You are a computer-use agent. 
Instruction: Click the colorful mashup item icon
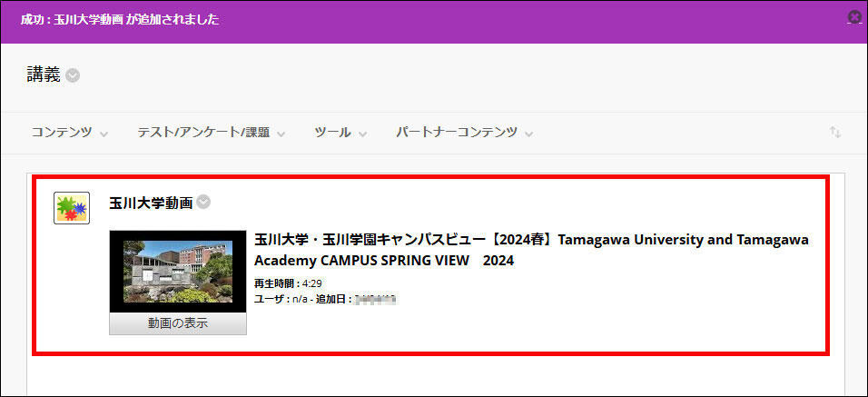[72, 208]
